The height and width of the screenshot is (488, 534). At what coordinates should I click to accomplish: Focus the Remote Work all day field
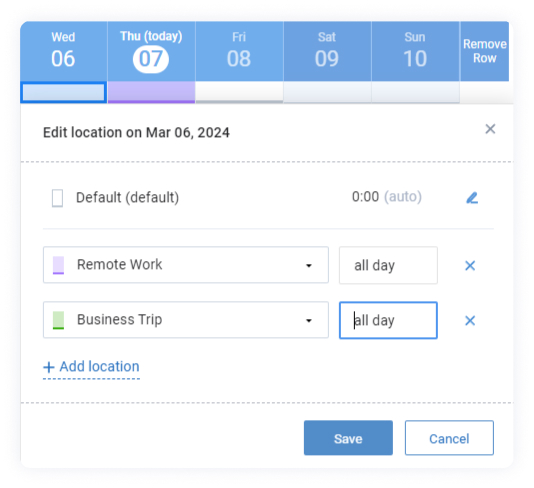388,265
